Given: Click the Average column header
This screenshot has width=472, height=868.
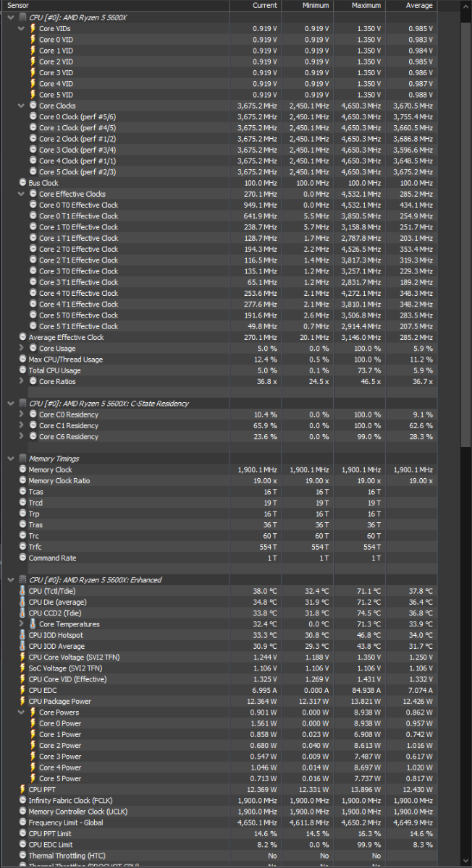Looking at the screenshot, I should click(411, 6).
